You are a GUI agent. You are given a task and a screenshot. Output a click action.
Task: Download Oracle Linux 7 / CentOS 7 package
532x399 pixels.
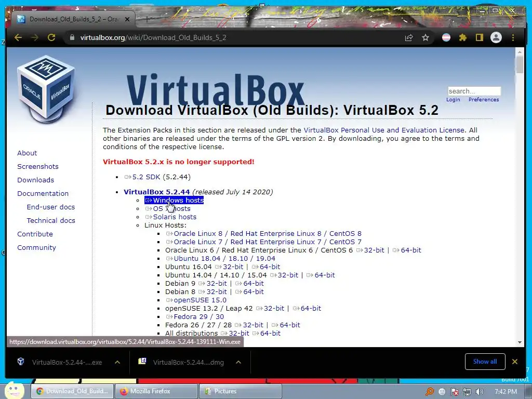click(264, 242)
